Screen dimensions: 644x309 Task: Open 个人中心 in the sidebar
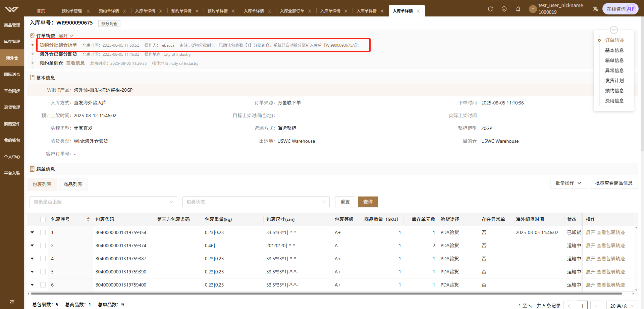[x=12, y=157]
